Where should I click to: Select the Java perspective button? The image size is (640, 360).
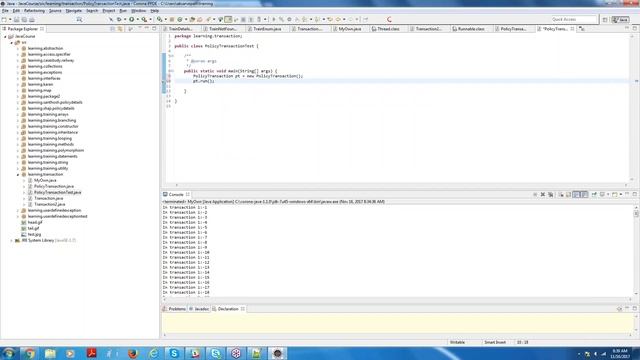click(x=621, y=19)
